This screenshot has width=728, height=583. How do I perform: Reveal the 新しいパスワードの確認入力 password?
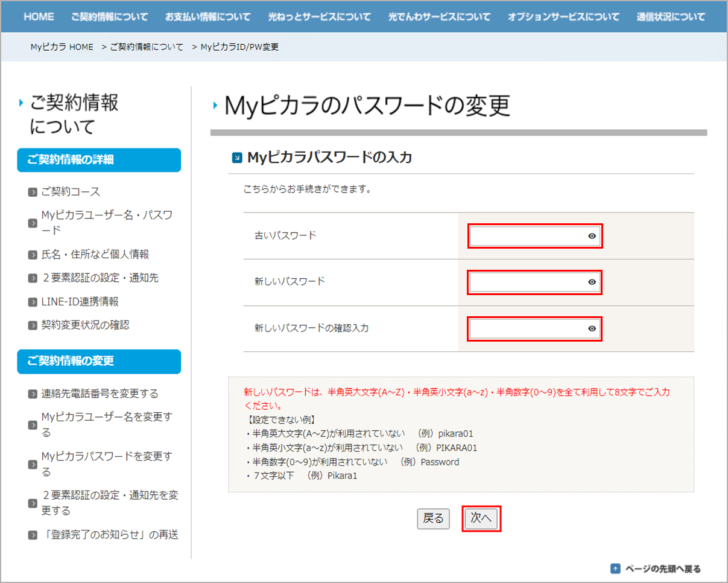click(x=592, y=328)
